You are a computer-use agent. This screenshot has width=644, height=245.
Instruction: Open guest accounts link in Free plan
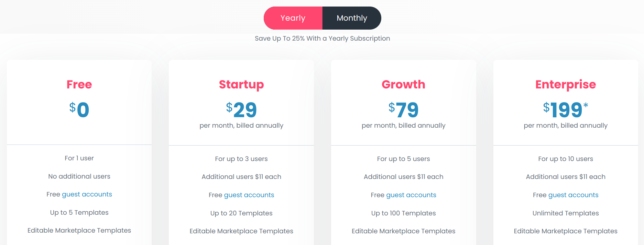[x=87, y=194]
